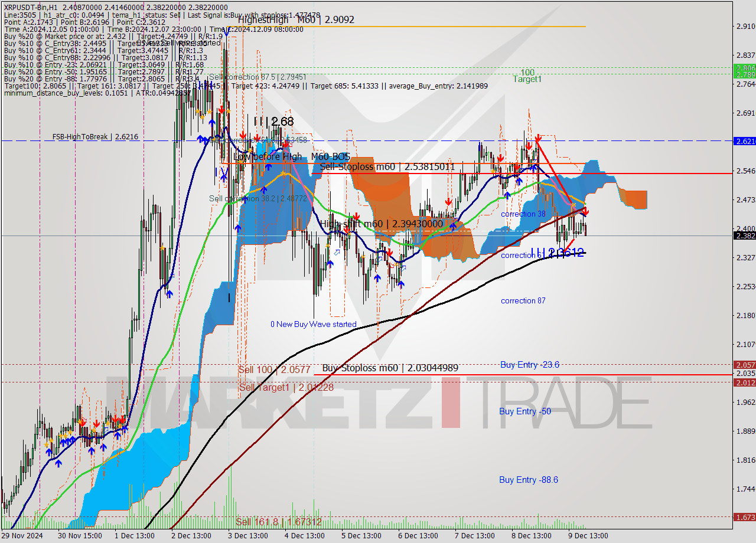Click the 2.691 price axis value
This screenshot has height=543, width=756.
745,113
